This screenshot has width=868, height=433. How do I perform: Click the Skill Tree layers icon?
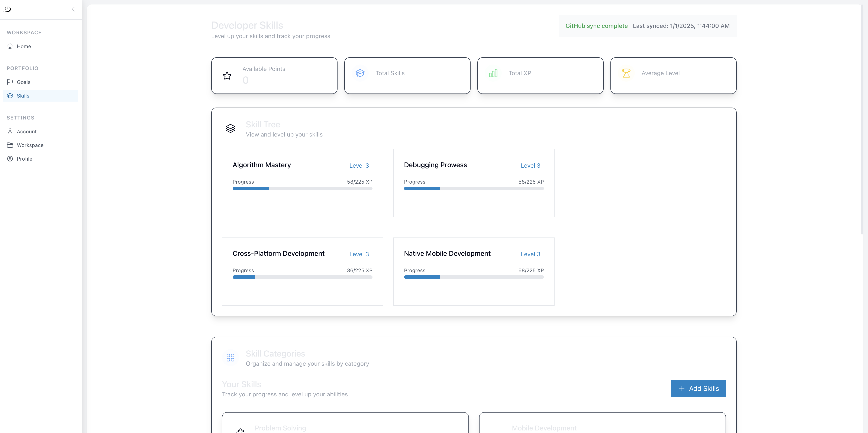[x=230, y=128]
